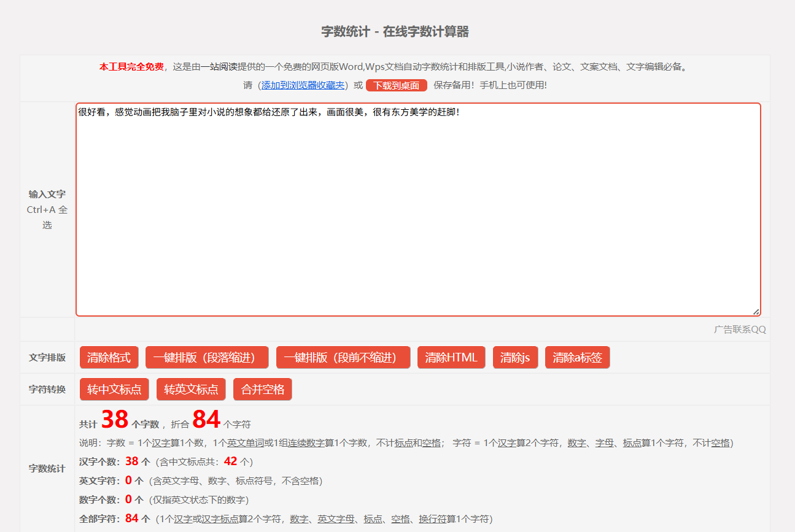
Task: Click the 全部字符 label
Action: pos(101,519)
